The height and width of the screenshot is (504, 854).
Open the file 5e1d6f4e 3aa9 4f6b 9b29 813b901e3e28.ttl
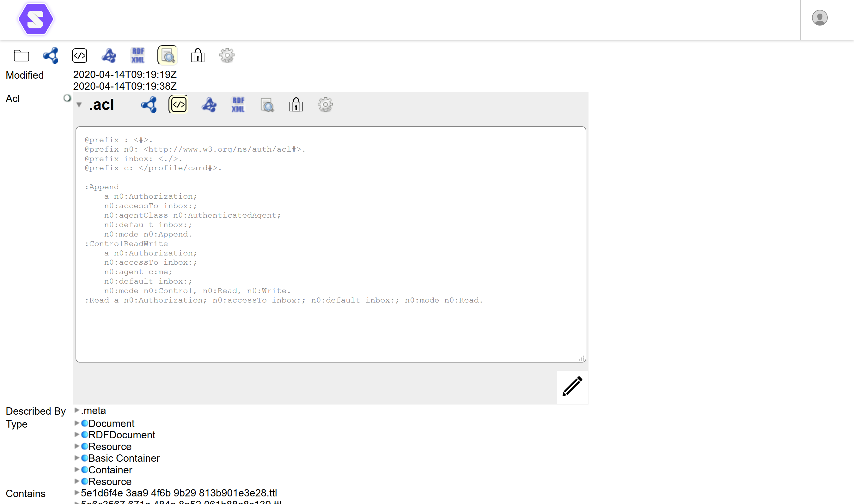(179, 493)
